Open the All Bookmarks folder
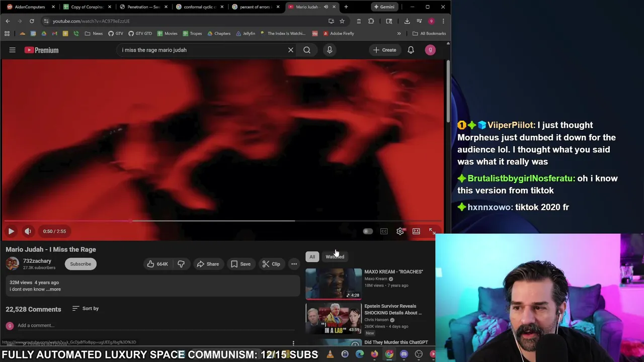Screen dimensions: 644x362 click(x=429, y=34)
